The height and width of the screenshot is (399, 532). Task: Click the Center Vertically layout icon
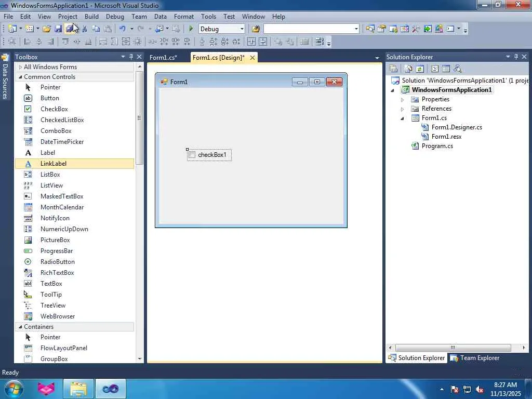click(263, 42)
